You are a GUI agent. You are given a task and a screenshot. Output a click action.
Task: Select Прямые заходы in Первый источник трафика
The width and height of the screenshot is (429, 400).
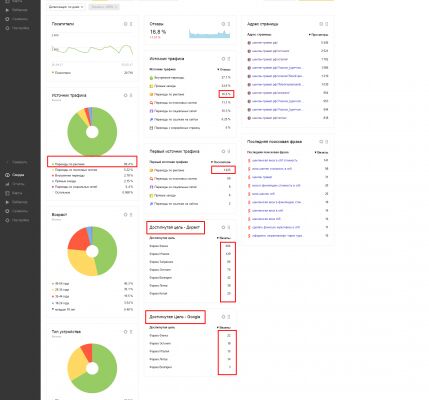tap(190, 195)
